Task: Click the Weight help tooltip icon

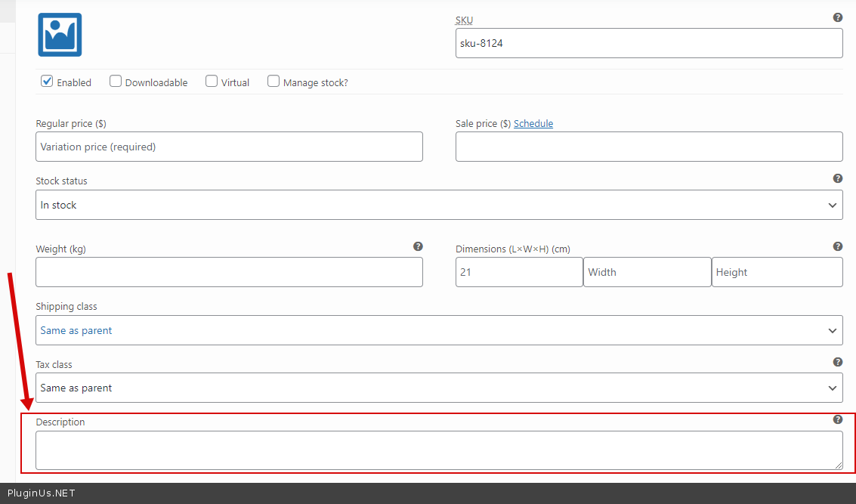Action: [x=418, y=246]
